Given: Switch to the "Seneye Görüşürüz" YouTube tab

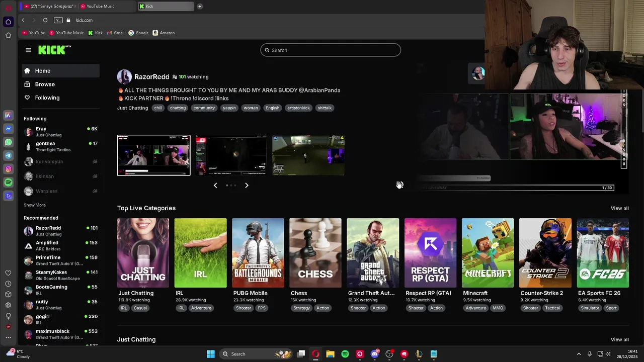Looking at the screenshot, I should tap(49, 7).
